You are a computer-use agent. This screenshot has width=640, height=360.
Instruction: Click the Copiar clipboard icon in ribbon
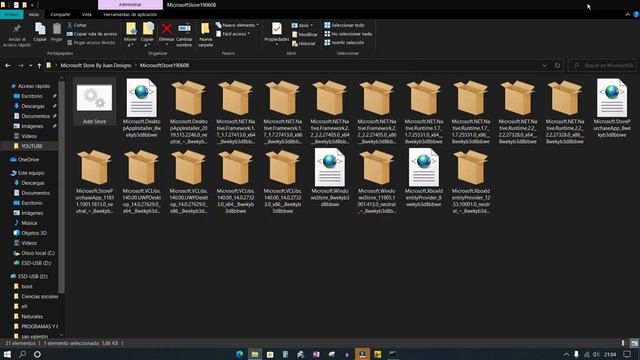tap(40, 29)
